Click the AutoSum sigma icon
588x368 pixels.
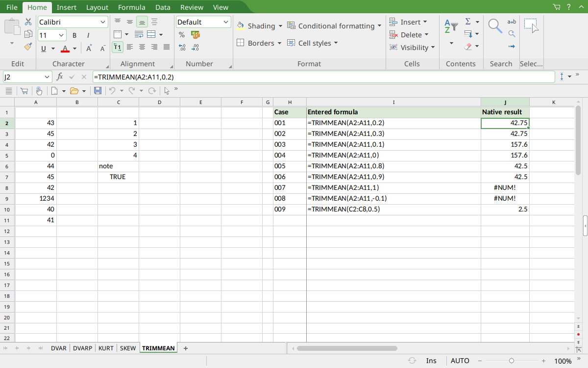(468, 22)
